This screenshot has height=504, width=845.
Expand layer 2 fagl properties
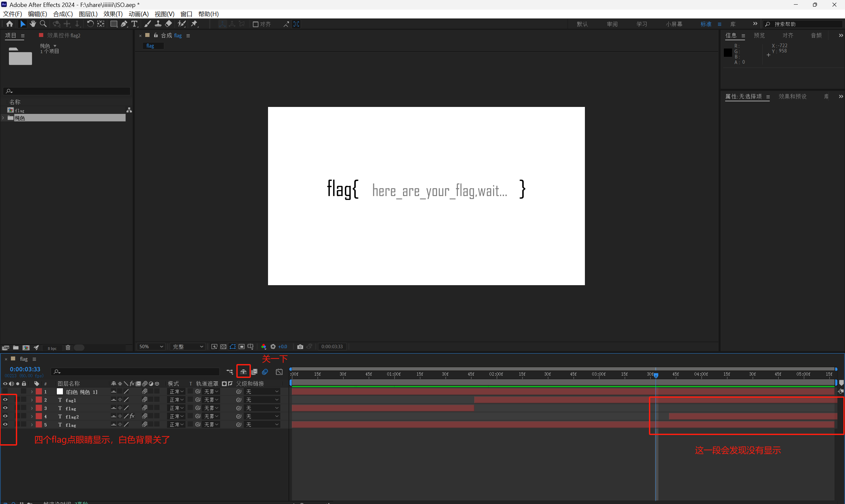coord(32,400)
